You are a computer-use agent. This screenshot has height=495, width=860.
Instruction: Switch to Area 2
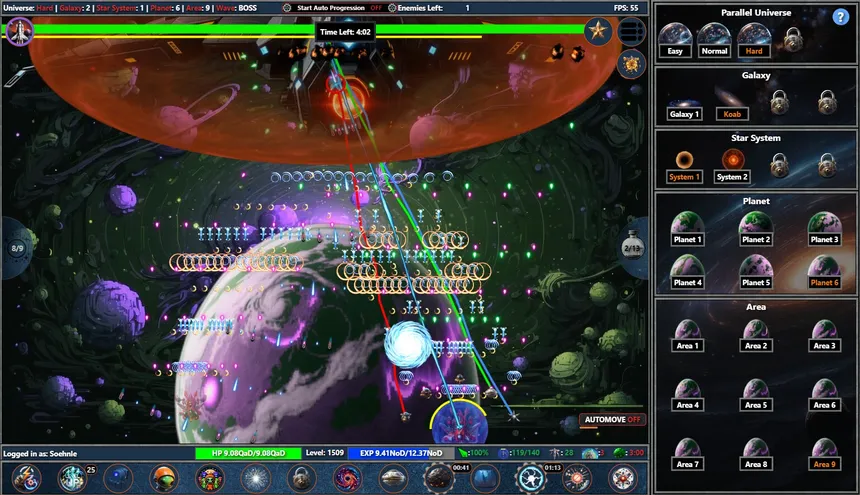756,335
